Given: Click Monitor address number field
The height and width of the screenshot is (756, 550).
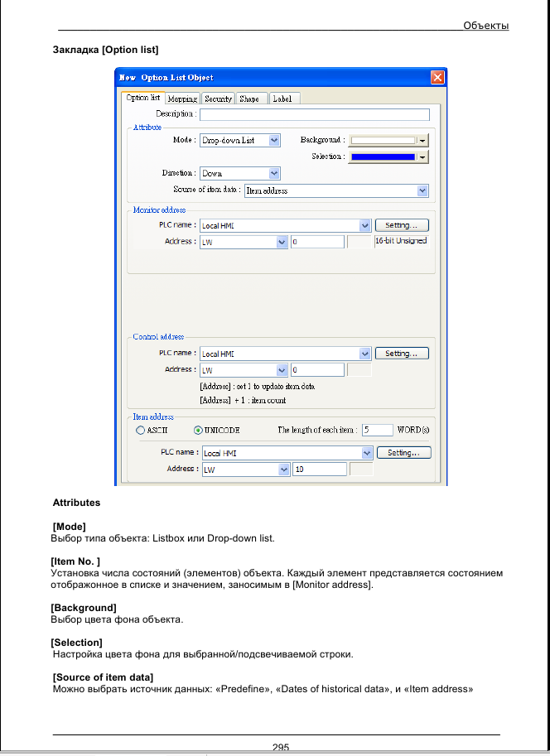Looking at the screenshot, I should [x=317, y=242].
